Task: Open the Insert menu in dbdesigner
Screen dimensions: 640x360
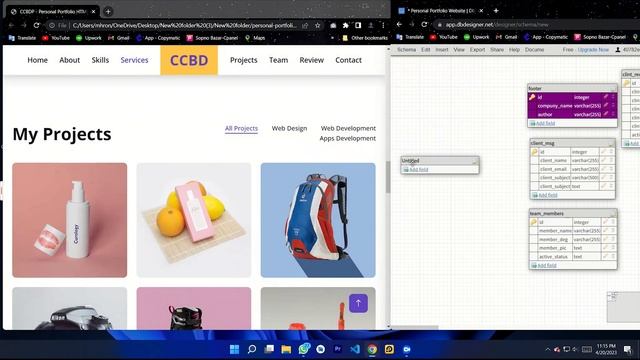Action: [x=442, y=49]
